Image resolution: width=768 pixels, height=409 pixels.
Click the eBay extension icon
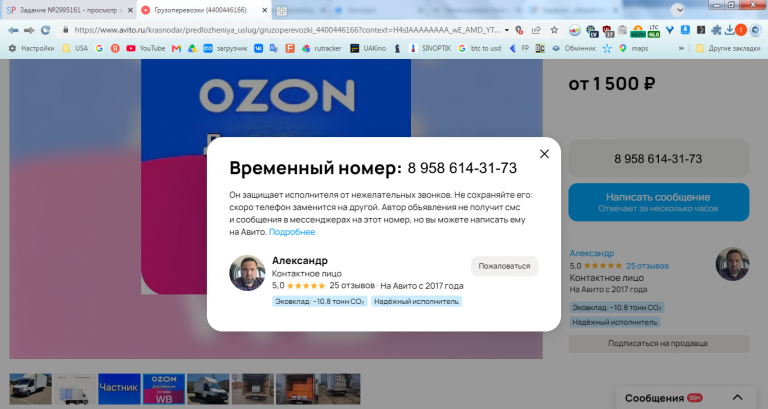575,30
